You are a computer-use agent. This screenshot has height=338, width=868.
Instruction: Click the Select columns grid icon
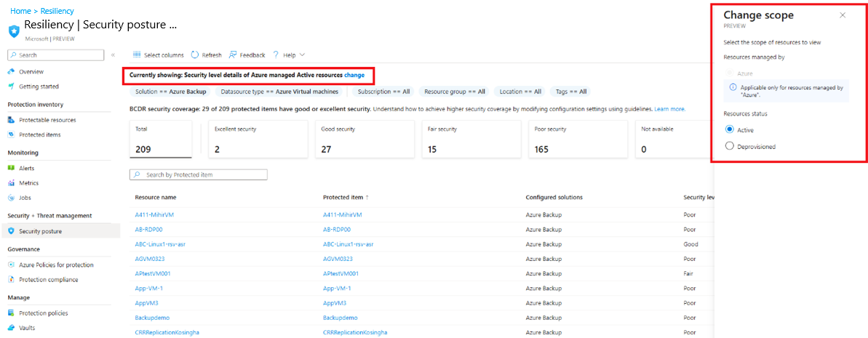[137, 55]
